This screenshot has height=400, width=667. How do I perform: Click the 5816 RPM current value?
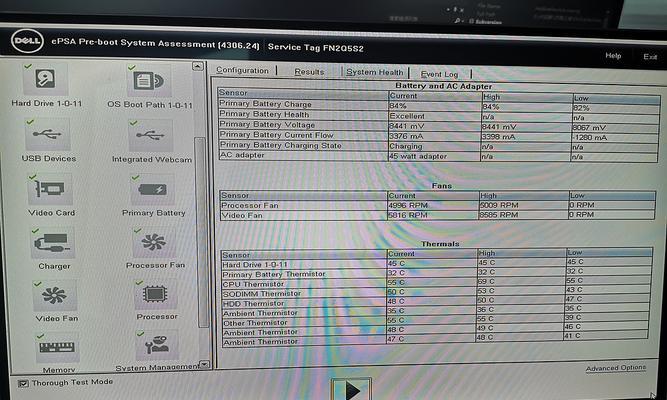408,215
